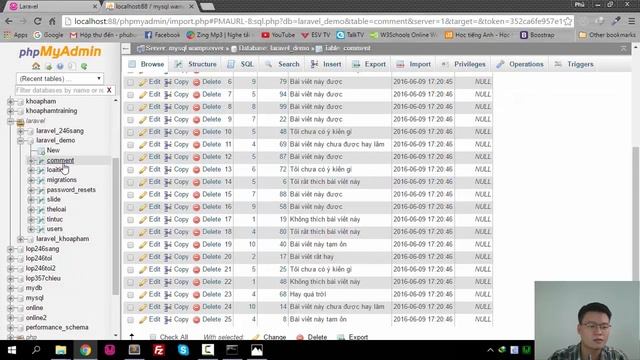Viewport: 640px width, 360px height.
Task: Open the theloai table link
Action: (x=56, y=209)
